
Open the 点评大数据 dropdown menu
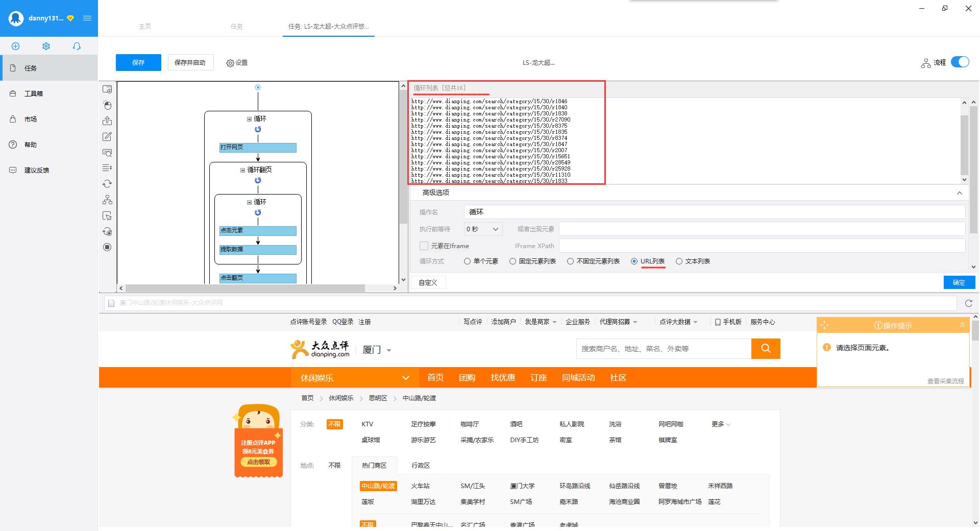(678, 322)
